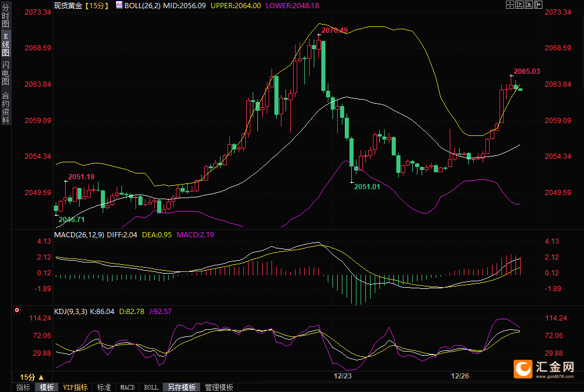Select the MACD template
584x392 pixels.
point(127,387)
